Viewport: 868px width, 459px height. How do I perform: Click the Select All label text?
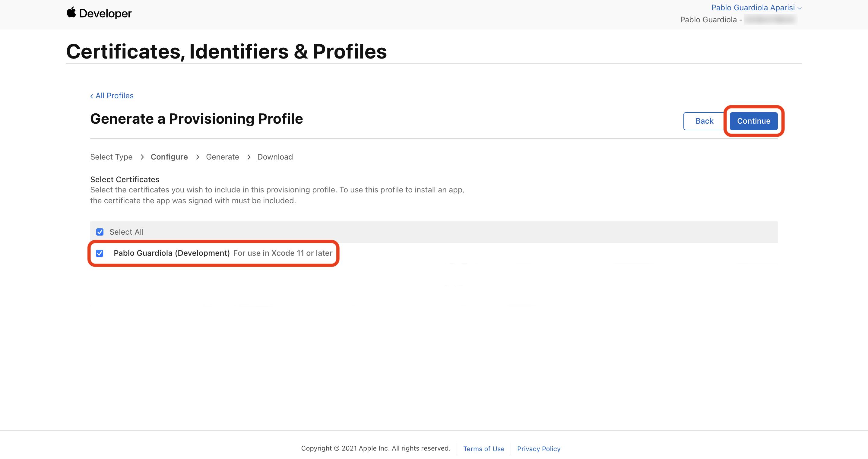(126, 232)
